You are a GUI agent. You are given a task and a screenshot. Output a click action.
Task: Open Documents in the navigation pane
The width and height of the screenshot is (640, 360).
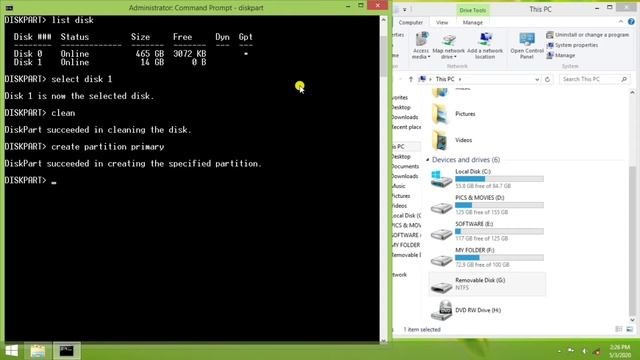coord(405,167)
